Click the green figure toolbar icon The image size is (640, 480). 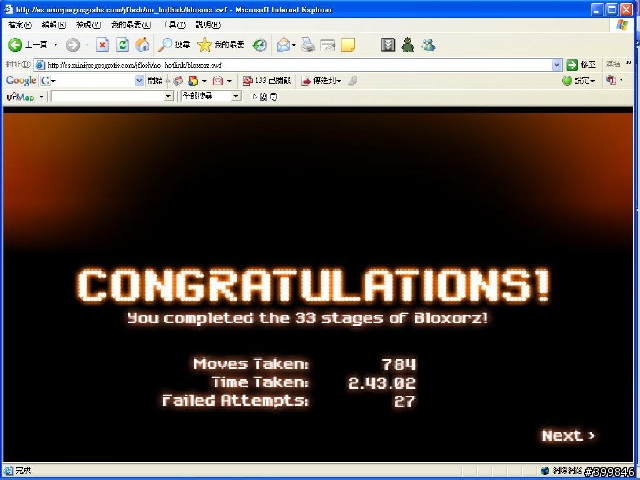[408, 45]
